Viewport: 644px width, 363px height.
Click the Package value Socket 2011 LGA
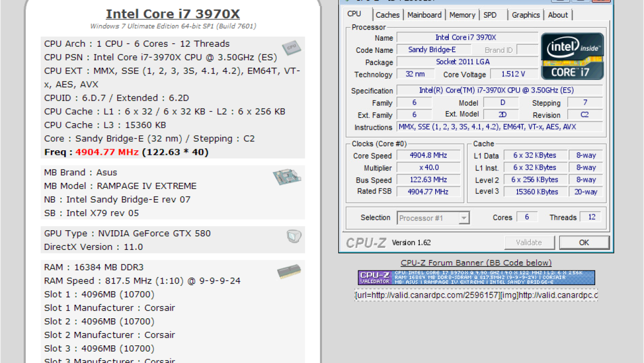(x=467, y=62)
